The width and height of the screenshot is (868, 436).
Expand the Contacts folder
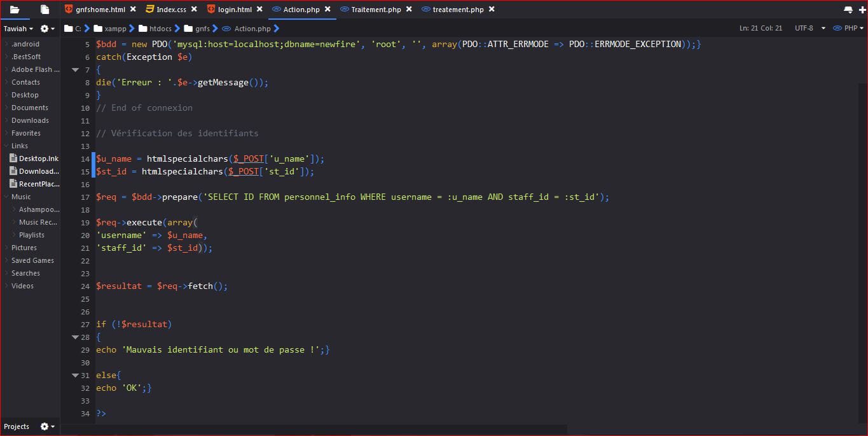point(6,82)
